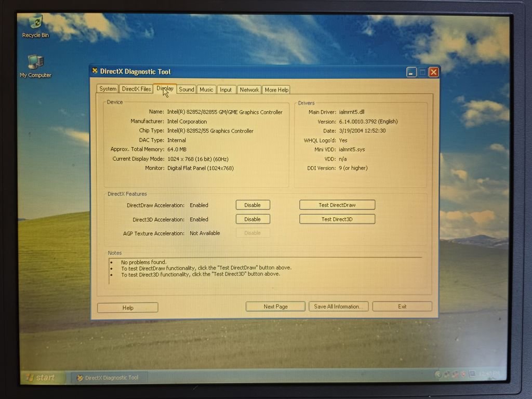The height and width of the screenshot is (399, 532).
Task: Disable Direct3D Acceleration
Action: 253,219
